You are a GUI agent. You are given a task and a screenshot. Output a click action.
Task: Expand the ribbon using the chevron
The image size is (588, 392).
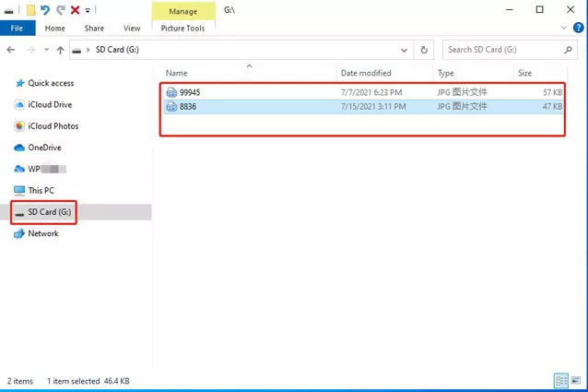pyautogui.click(x=561, y=29)
